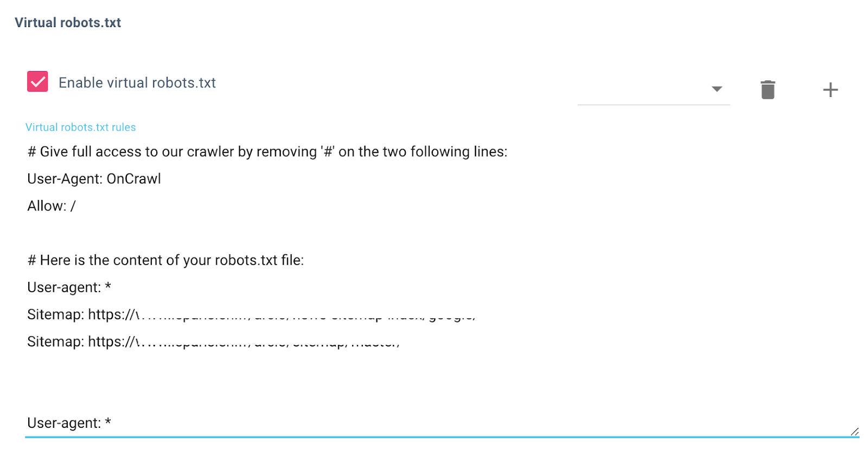Click the empty area above the last User-agent line
868x456 pixels.
[442, 382]
